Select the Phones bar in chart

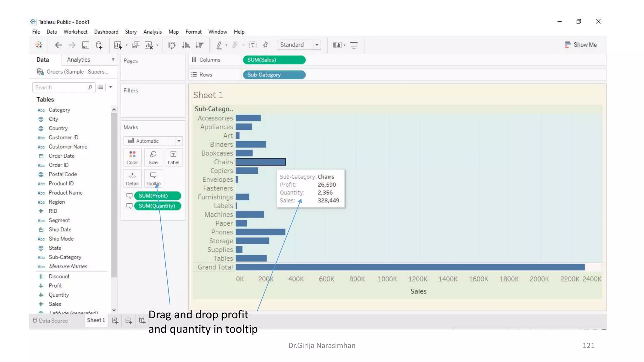tap(260, 232)
